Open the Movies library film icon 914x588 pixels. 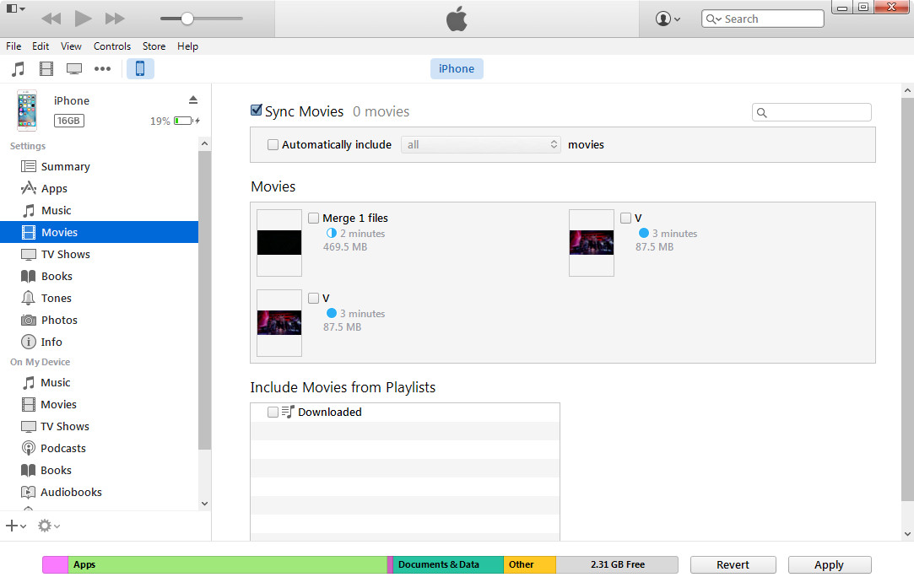pyautogui.click(x=46, y=69)
